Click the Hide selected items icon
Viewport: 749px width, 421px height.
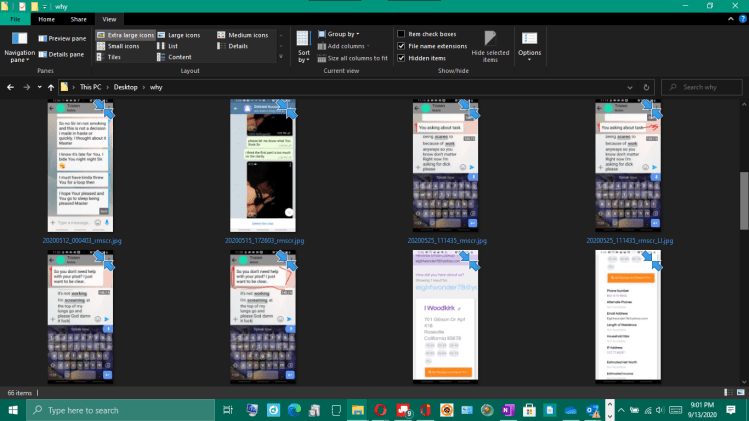pyautogui.click(x=490, y=38)
